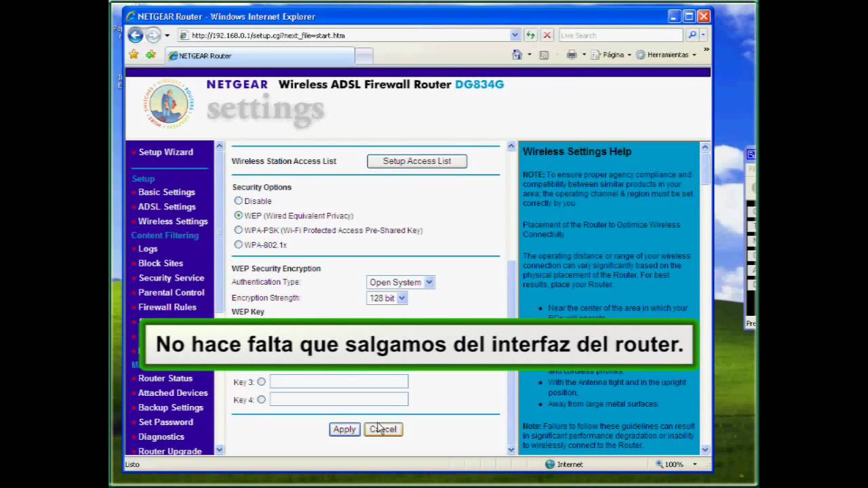Open the zoom level 100% dropdown
This screenshot has width=868, height=488.
tap(694, 464)
